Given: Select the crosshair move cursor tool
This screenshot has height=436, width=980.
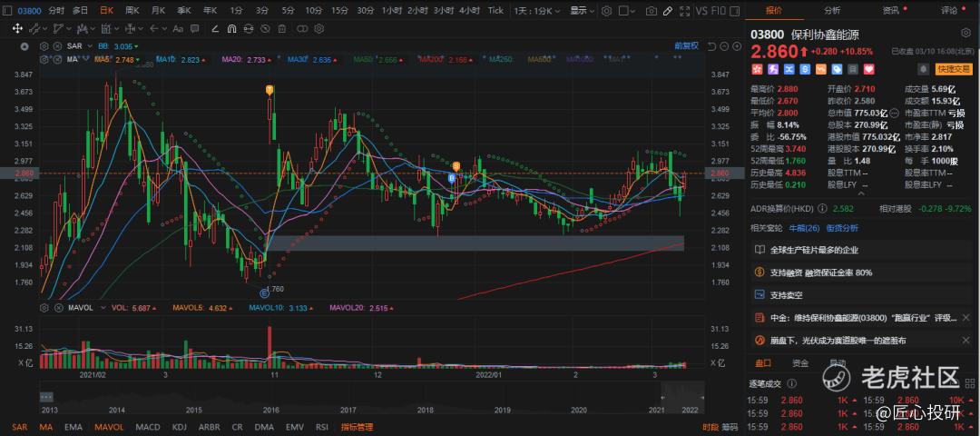Looking at the screenshot, I should point(17,28).
